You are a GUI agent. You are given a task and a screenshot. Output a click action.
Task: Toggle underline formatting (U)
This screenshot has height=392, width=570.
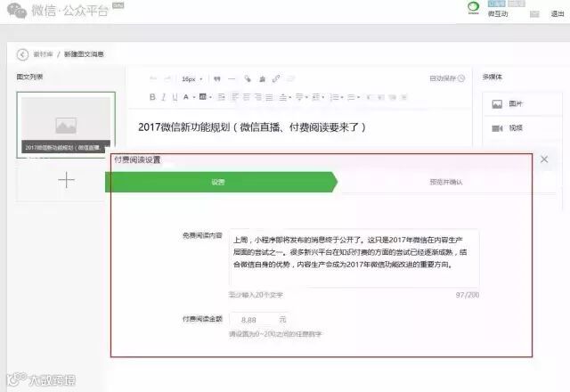(175, 97)
